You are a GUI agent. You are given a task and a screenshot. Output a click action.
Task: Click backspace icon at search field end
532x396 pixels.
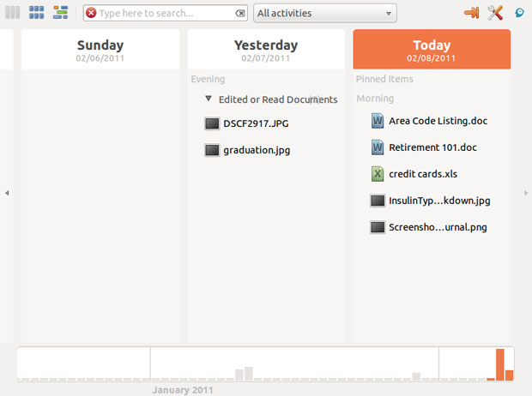coord(239,14)
